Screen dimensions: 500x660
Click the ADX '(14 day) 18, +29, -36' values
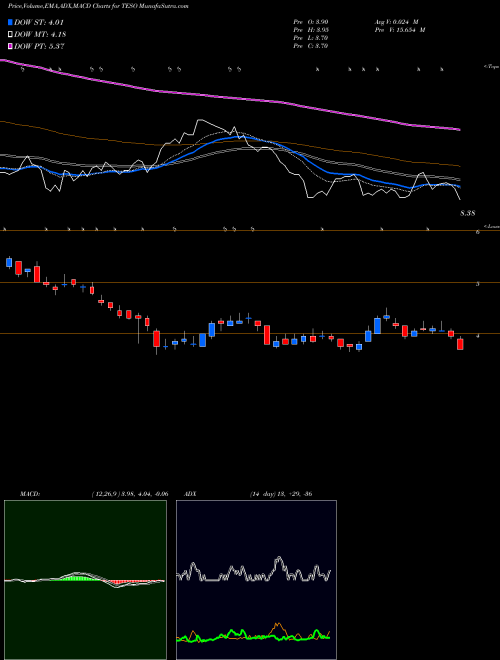(280, 494)
